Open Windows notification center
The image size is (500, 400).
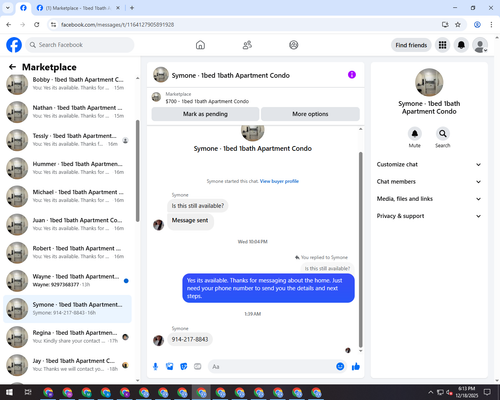[487, 392]
